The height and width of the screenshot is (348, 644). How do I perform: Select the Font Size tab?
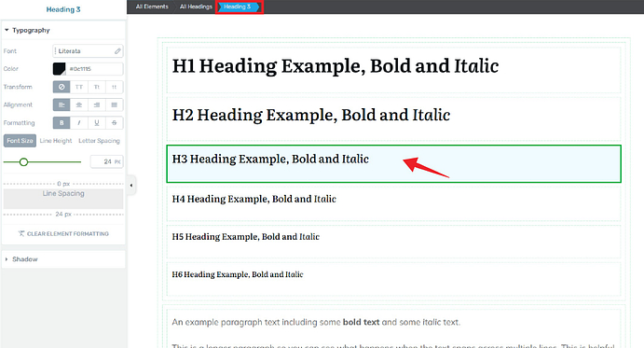[20, 141]
